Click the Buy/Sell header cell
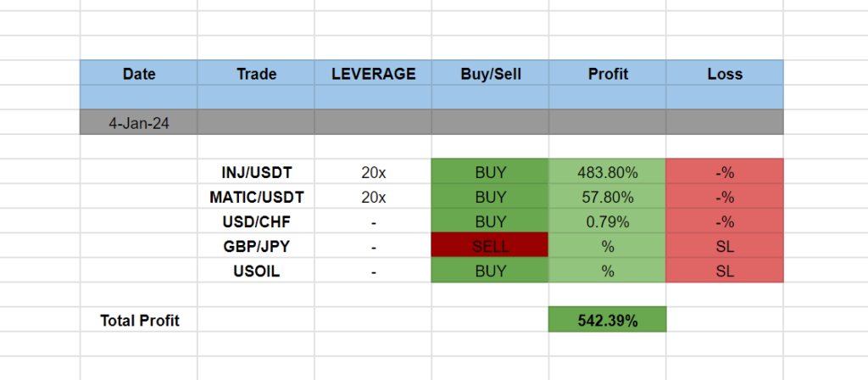This screenshot has width=868, height=380. (490, 74)
